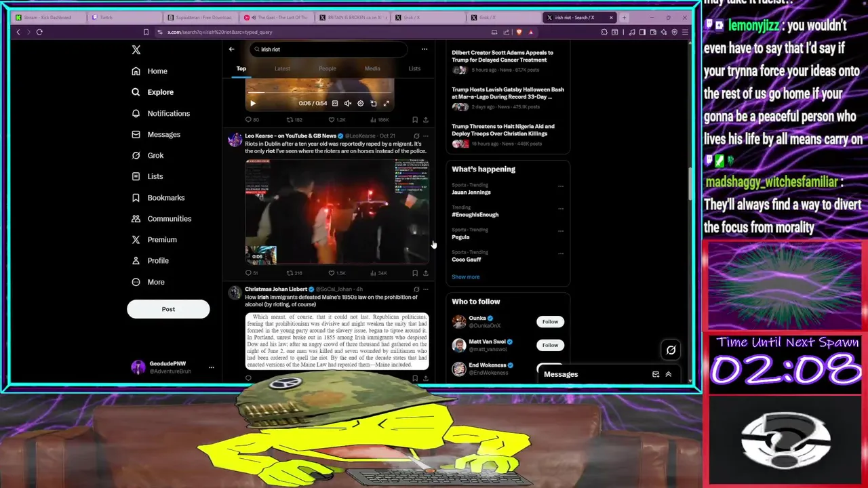Open GeodudePNW account options menu
The image size is (868, 488).
point(211,367)
